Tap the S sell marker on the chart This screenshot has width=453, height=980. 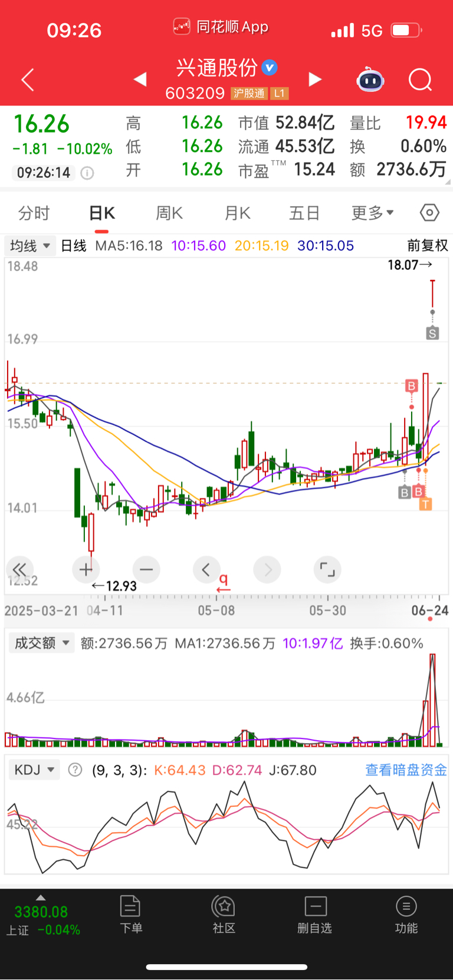[x=432, y=333]
